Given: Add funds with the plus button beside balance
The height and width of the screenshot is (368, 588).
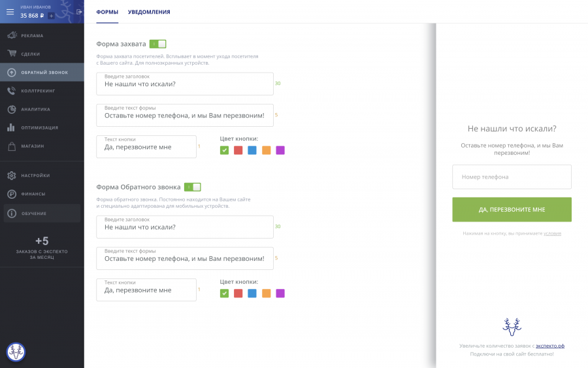Looking at the screenshot, I should pyautogui.click(x=52, y=16).
